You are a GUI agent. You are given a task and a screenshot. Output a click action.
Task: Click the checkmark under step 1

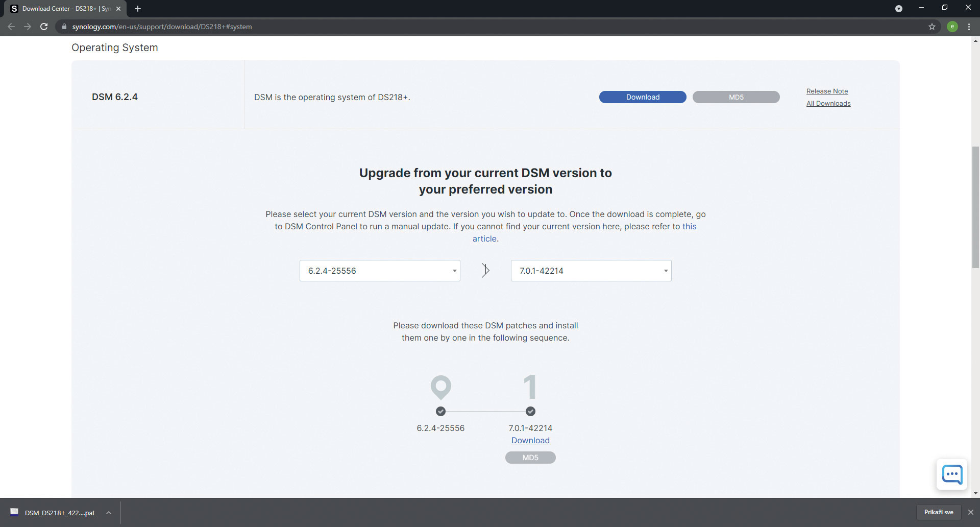click(x=530, y=411)
